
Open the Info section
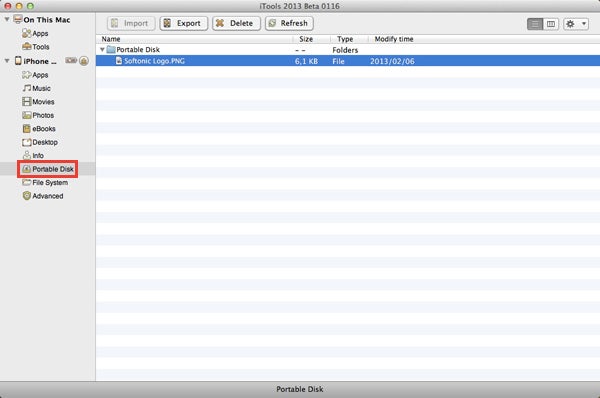coord(33,156)
